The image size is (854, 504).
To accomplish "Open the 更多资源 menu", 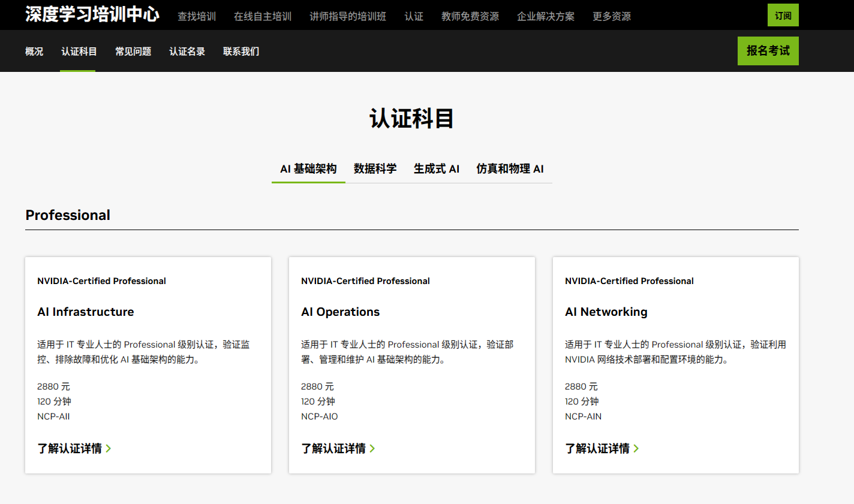I will 612,16.
